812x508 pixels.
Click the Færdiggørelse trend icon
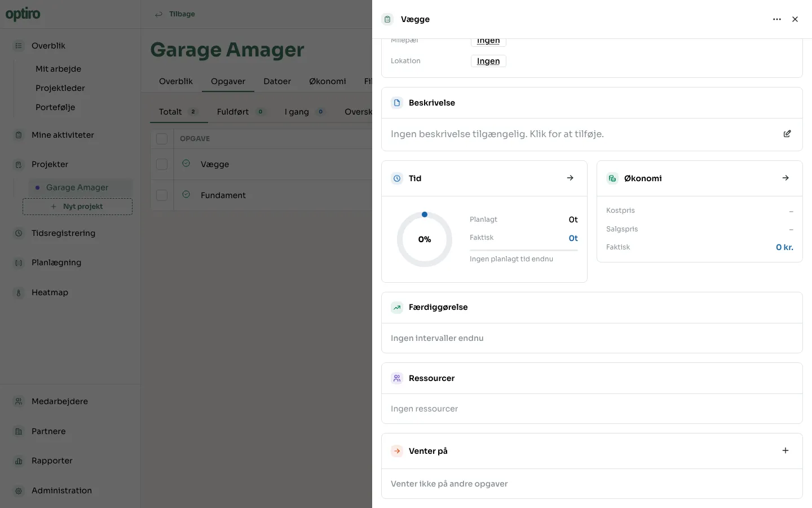(397, 308)
